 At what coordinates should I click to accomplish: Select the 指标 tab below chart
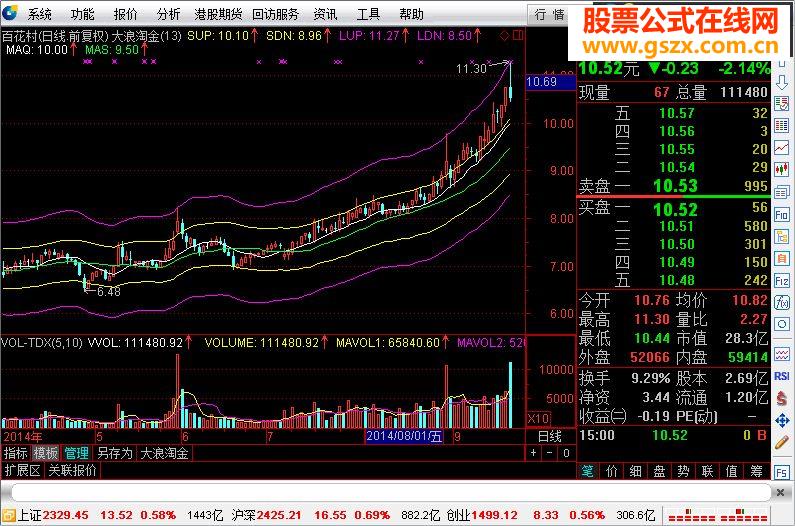click(16, 453)
